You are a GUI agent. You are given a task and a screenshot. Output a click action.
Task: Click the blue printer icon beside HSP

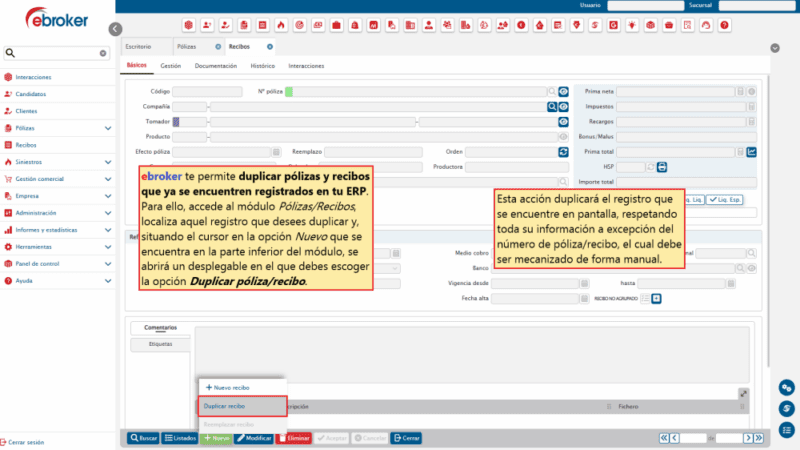click(662, 167)
